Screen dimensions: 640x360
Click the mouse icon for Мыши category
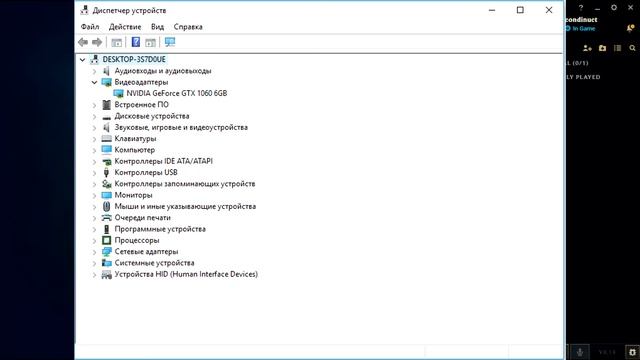(x=107, y=207)
